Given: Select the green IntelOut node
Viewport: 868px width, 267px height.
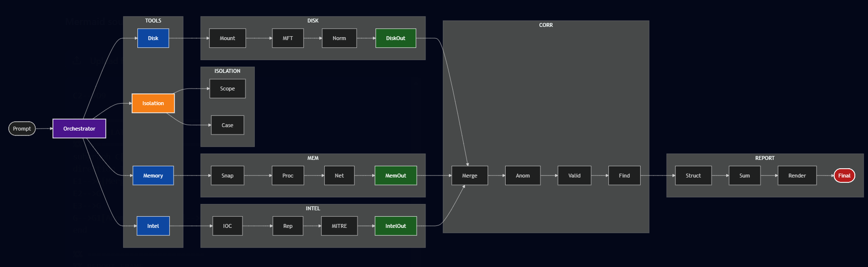Looking at the screenshot, I should pos(396,226).
